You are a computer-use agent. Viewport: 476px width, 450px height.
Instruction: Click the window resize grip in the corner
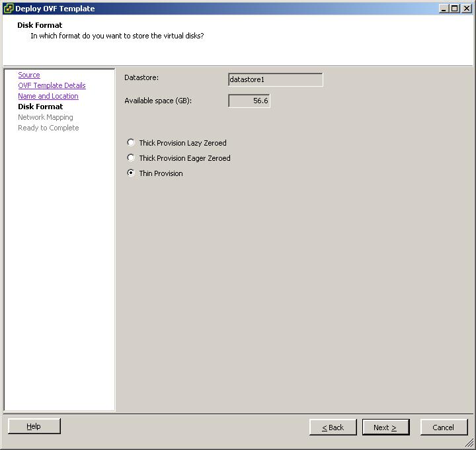tap(469, 443)
